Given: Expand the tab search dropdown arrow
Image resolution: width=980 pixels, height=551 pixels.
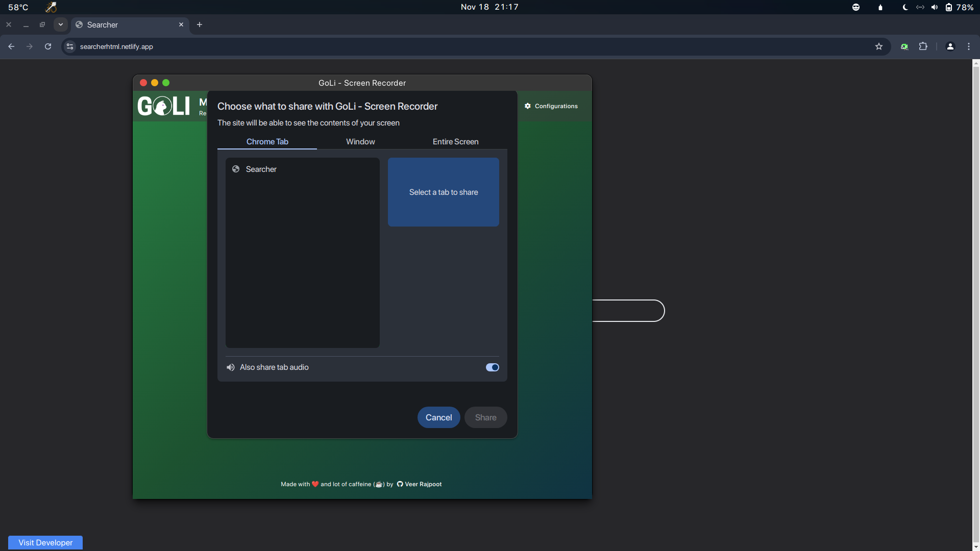Looking at the screenshot, I should pyautogui.click(x=61, y=24).
